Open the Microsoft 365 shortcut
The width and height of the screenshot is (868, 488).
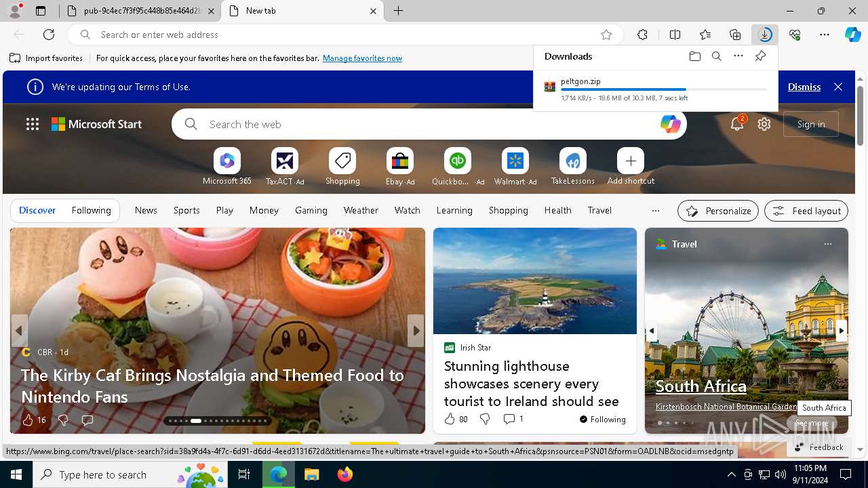[x=227, y=167]
